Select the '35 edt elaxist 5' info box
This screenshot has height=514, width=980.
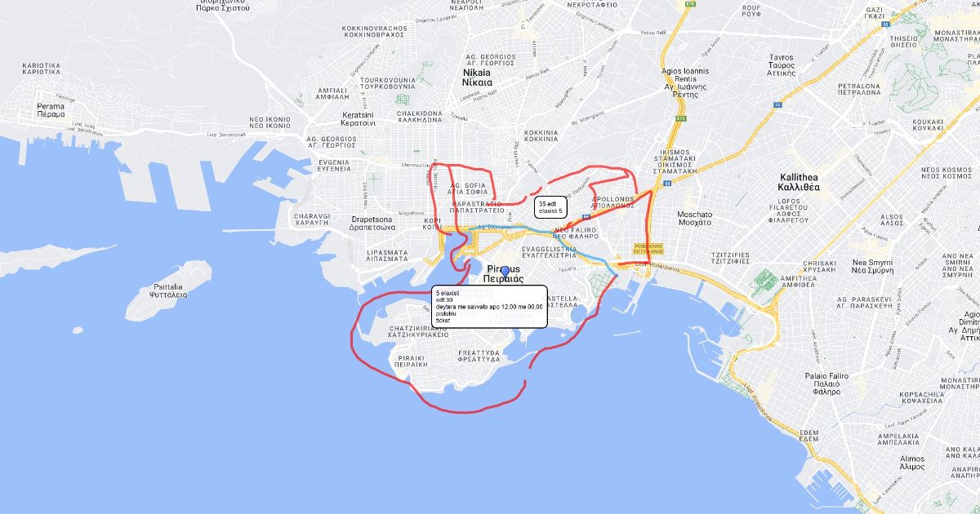(551, 207)
